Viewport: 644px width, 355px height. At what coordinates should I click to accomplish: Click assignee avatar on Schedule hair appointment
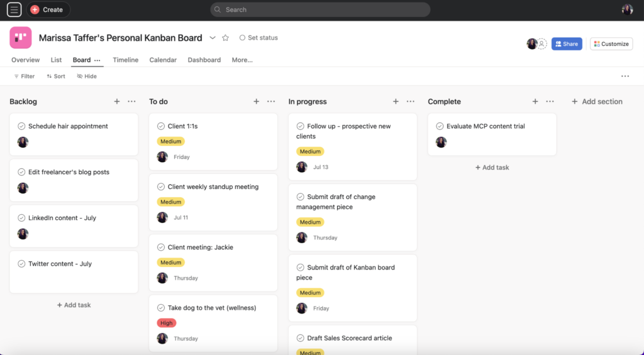[23, 143]
